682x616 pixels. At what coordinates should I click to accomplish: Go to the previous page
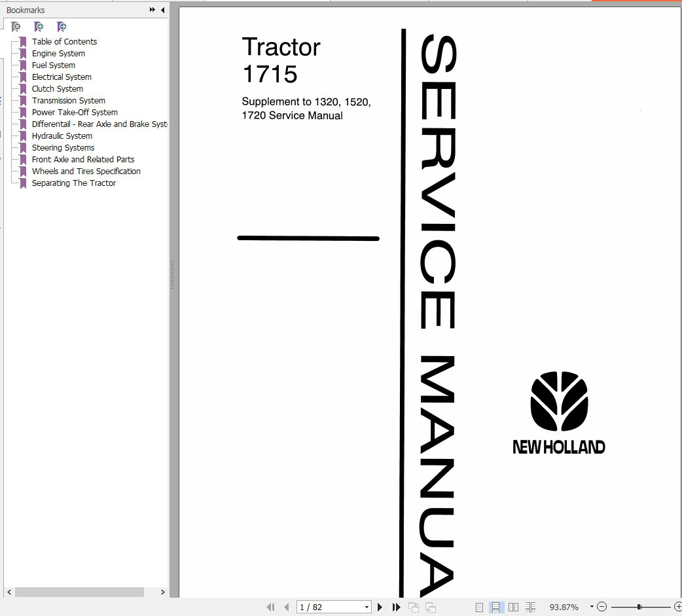[286, 607]
